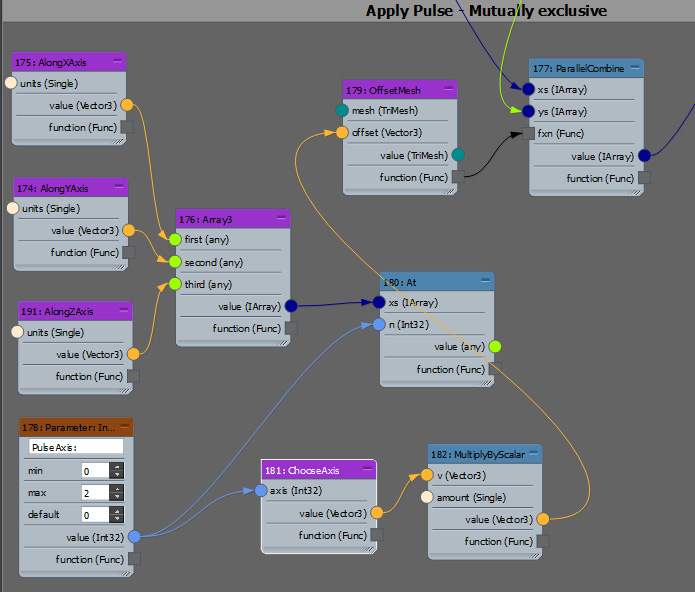Viewport: 695px width, 592px height.
Task: Click the second (any) input socket of Array3
Action: pyautogui.click(x=175, y=261)
